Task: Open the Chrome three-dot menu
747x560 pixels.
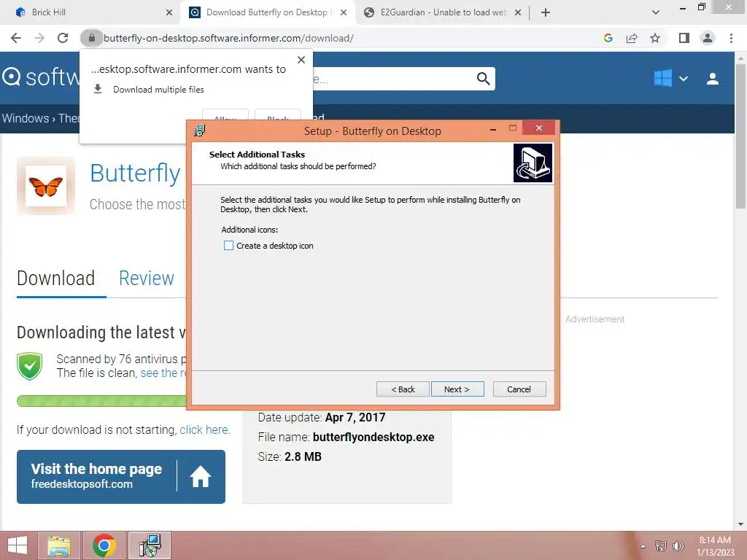Action: point(731,38)
